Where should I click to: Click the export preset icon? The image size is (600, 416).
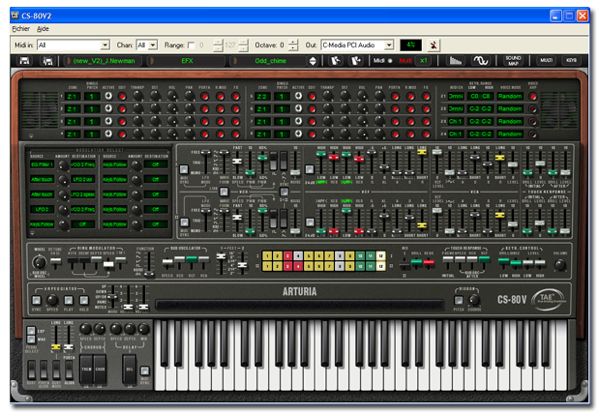click(356, 61)
